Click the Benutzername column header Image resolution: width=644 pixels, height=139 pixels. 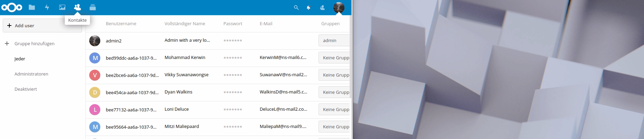121,23
